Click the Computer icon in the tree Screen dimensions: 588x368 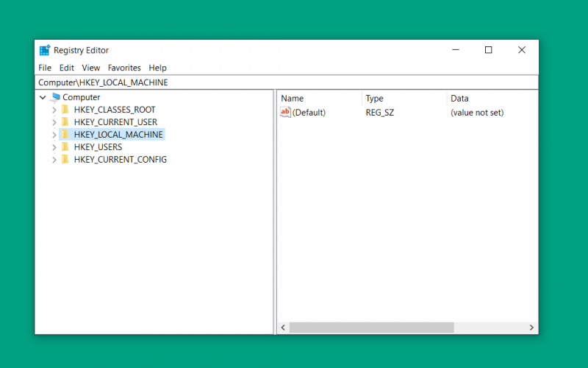pos(56,97)
